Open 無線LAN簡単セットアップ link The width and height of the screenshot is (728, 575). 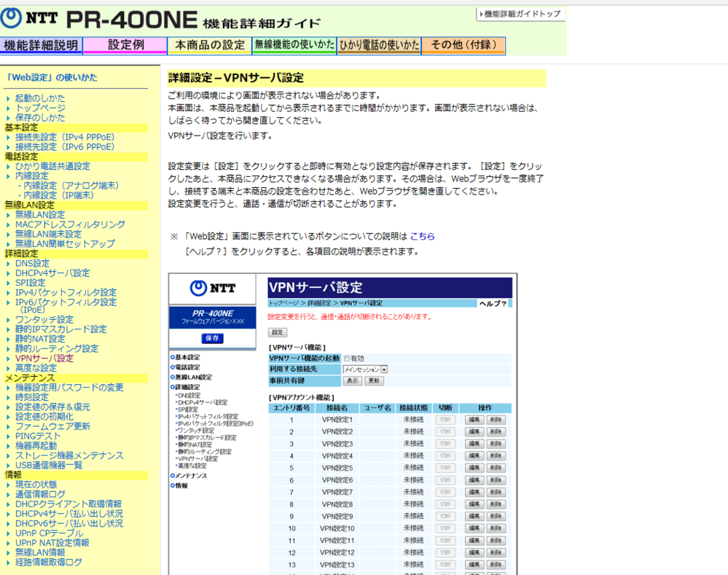[65, 244]
